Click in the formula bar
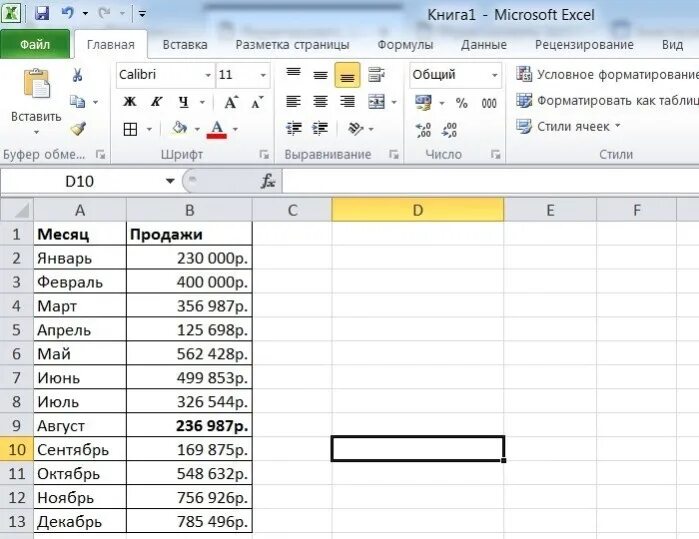This screenshot has width=699, height=539. click(490, 181)
